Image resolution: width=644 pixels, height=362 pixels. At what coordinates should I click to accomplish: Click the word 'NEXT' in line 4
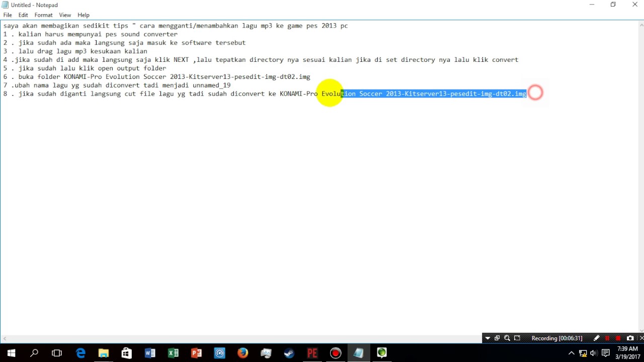tap(181, 59)
